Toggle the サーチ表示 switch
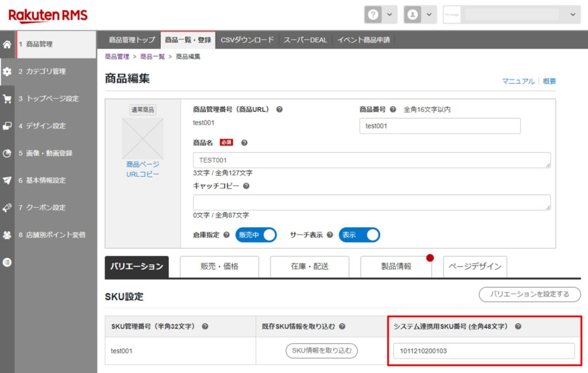The image size is (588, 373). pos(359,235)
